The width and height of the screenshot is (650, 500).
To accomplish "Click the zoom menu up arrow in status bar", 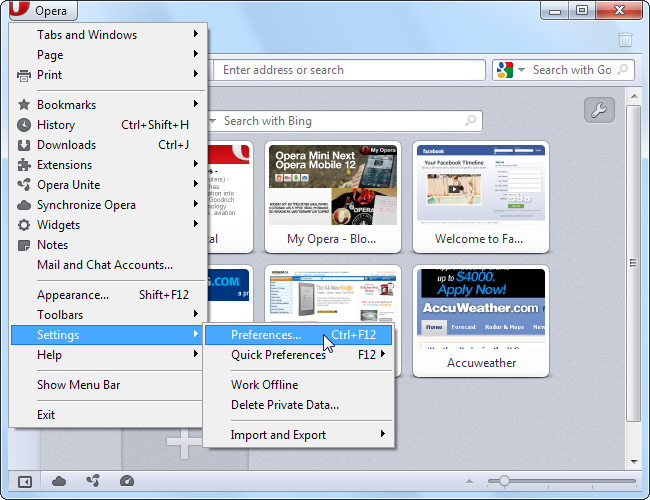I will coord(469,481).
